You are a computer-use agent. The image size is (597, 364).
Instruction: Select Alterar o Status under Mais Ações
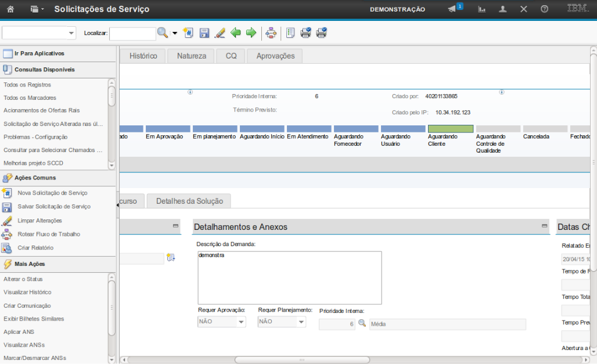point(23,279)
